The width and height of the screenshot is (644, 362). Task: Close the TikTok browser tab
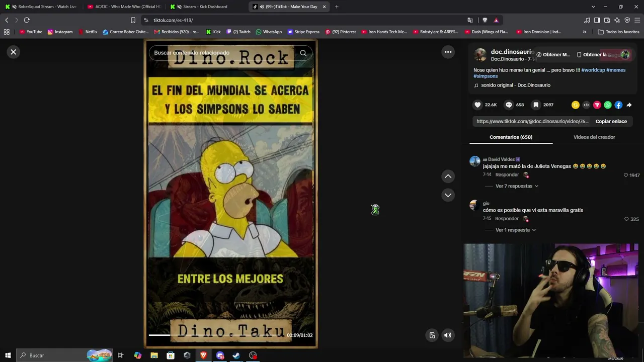[324, 7]
